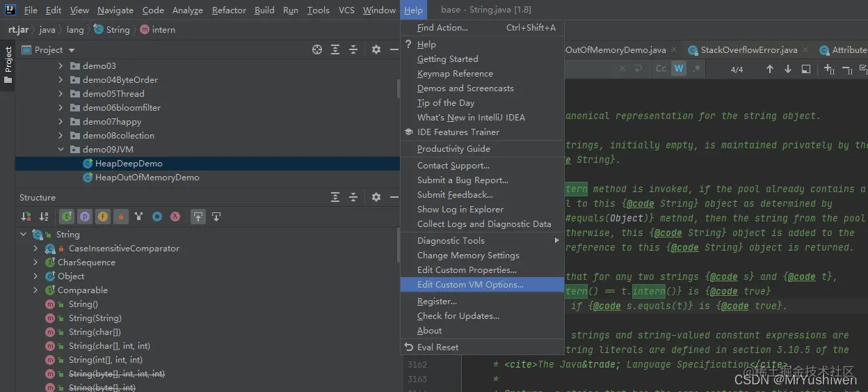Click new line icon in search field
The width and height of the screenshot is (868, 392).
638,68
